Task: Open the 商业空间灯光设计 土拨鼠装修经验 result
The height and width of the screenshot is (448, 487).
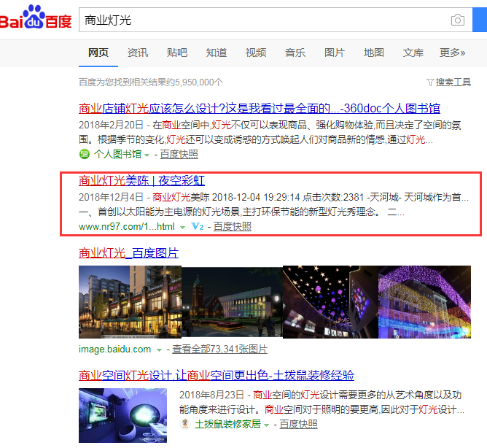Action: 217,376
